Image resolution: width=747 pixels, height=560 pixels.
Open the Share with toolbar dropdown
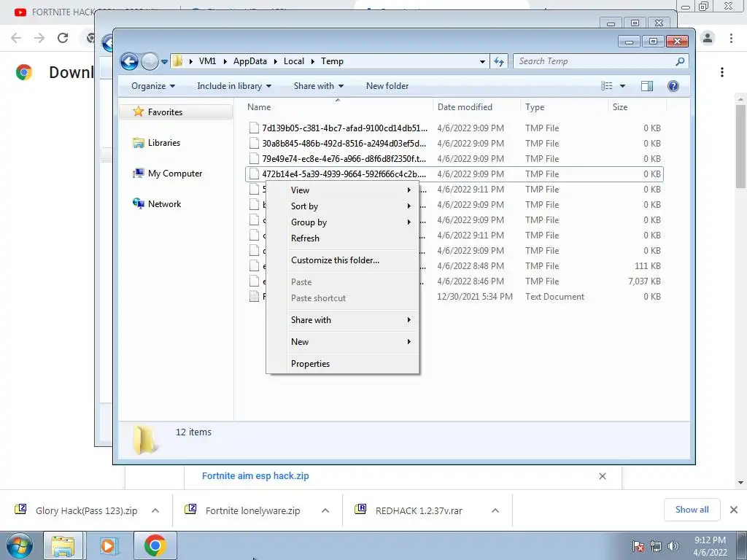(x=318, y=86)
